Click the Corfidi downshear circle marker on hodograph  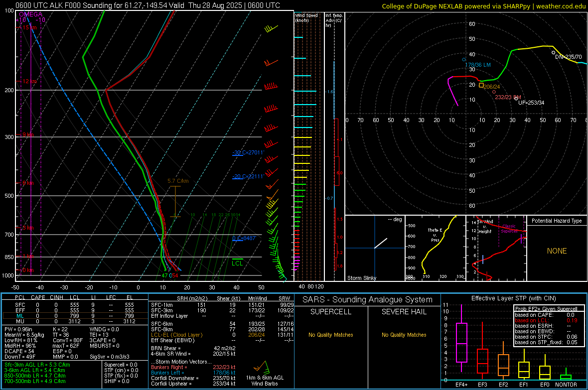554,52
